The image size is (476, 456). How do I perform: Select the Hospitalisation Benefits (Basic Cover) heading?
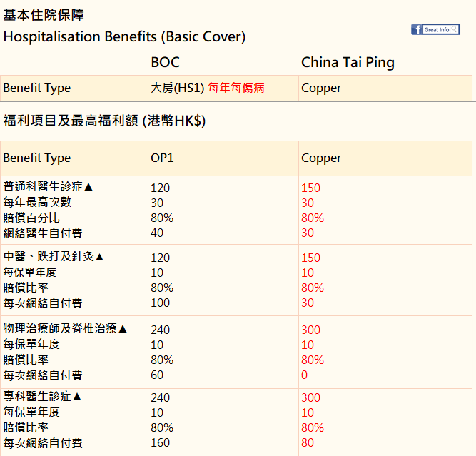click(124, 36)
